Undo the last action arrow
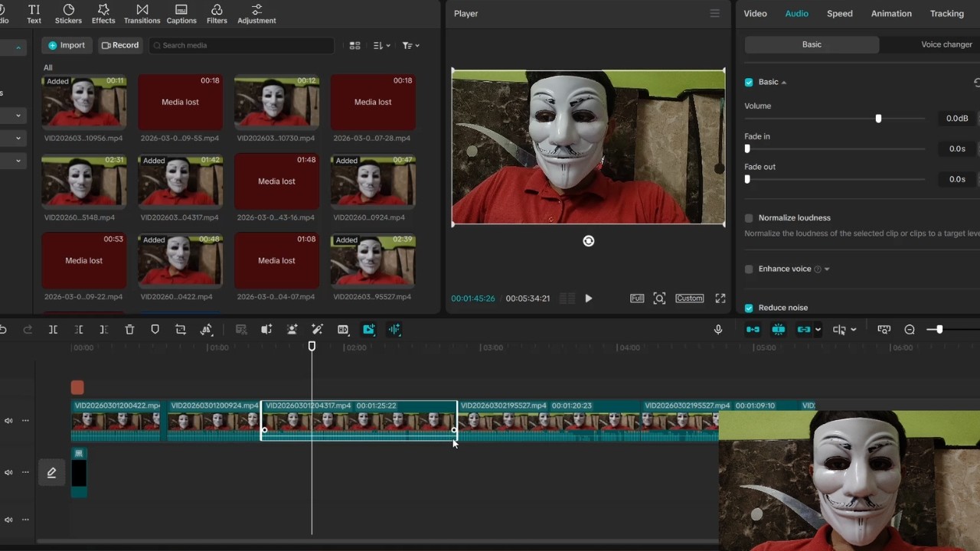This screenshot has height=551, width=980. 3,330
